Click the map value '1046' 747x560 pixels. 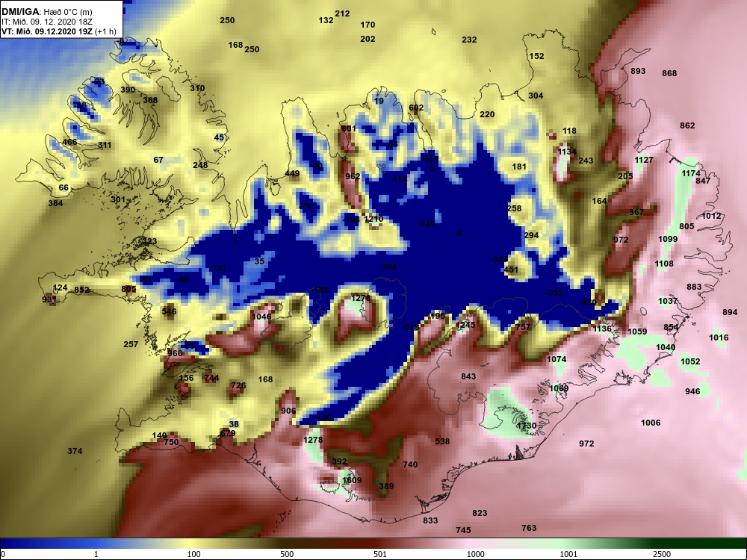coord(261,317)
